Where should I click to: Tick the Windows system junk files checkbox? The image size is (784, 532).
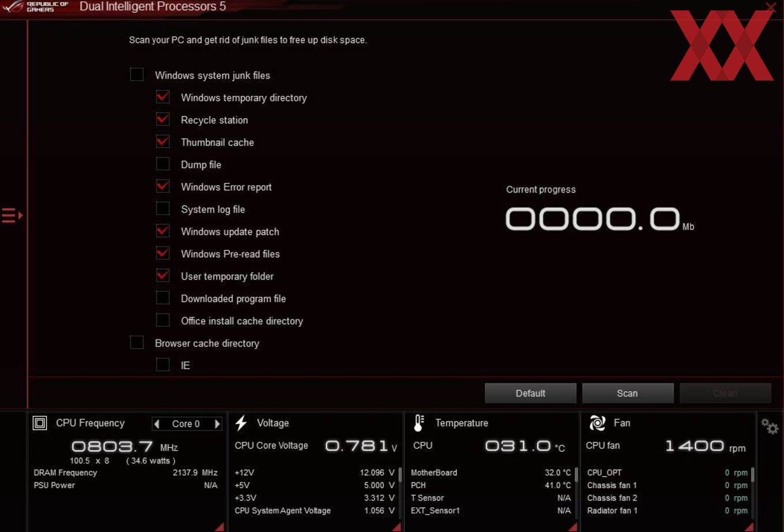pos(137,75)
